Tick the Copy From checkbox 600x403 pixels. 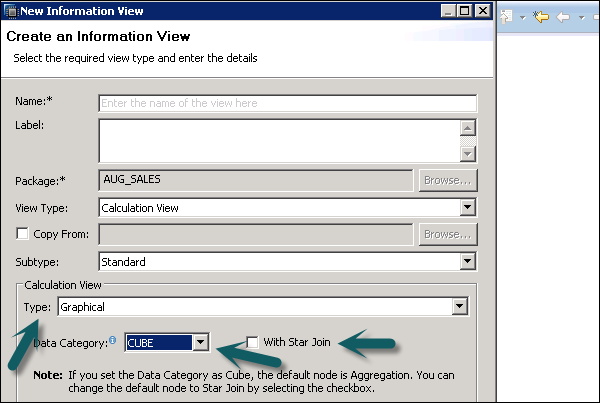tap(22, 234)
